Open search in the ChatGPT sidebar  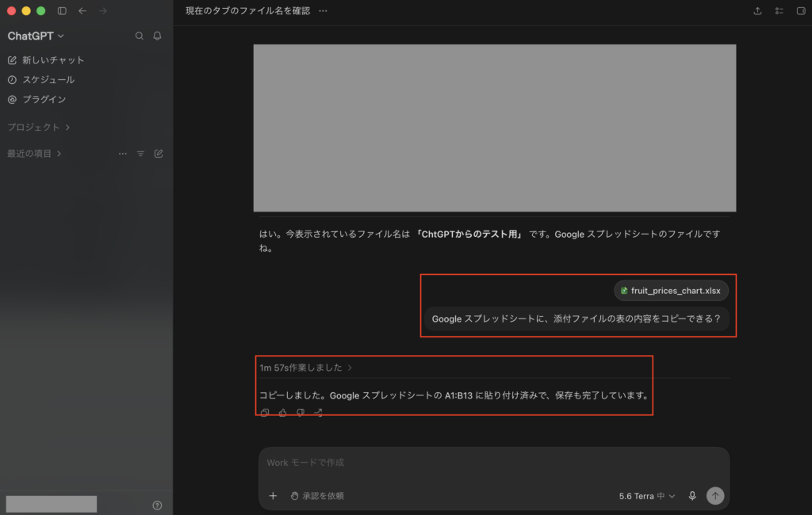pos(140,36)
